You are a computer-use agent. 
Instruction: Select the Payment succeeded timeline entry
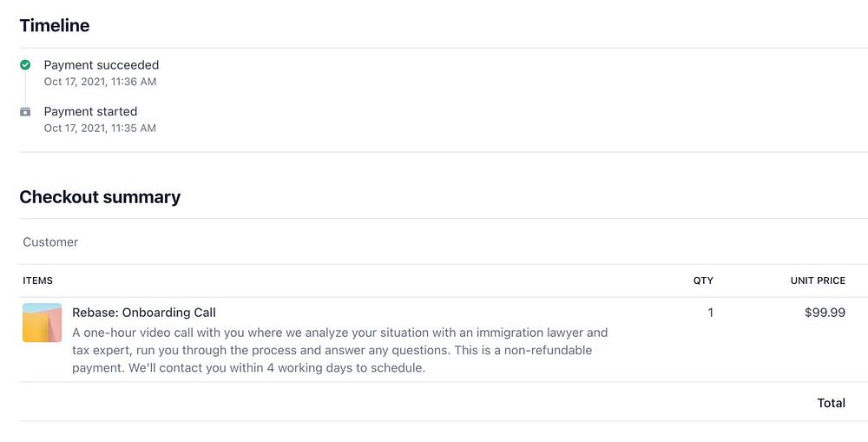(x=102, y=65)
